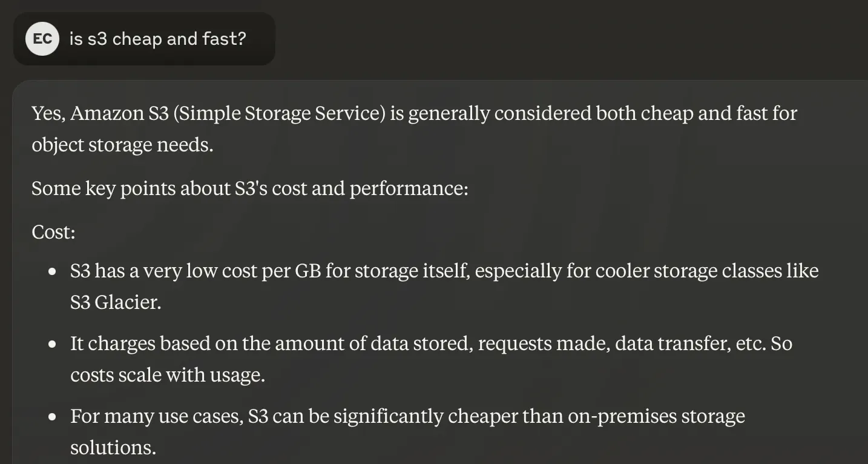Screen dimensions: 868x464
Task: Click the bullet text starting "It charges based"
Action: 151,343
